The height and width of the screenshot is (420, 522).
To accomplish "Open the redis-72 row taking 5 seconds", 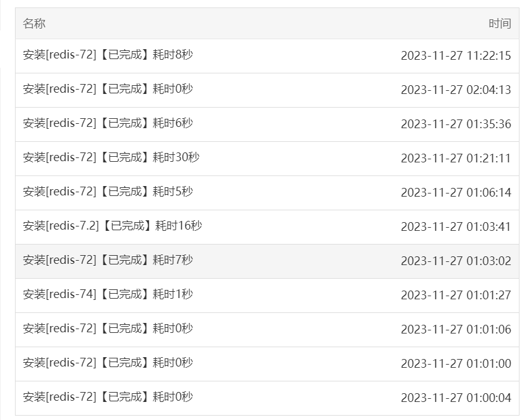I will pyautogui.click(x=267, y=193).
